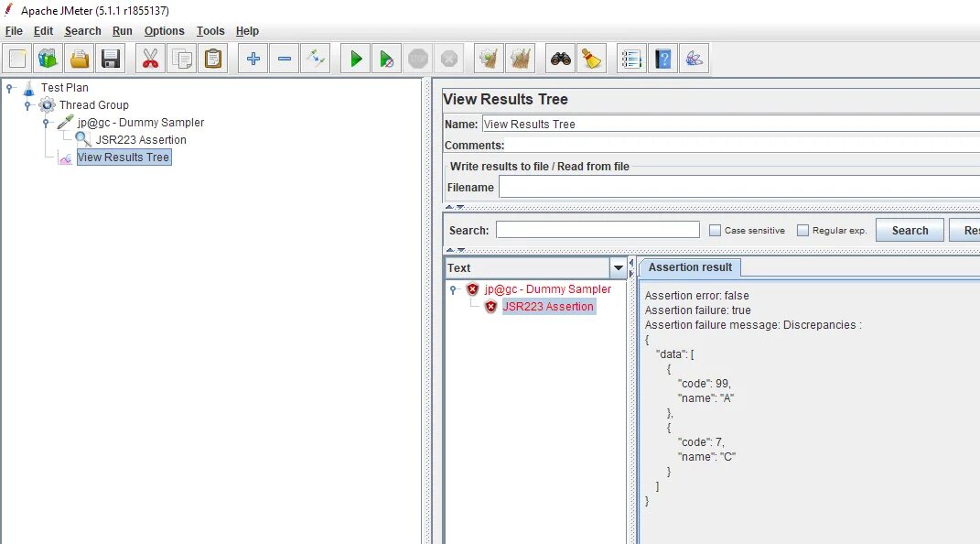
Task: Select JSR223 Assertion in test plan tree
Action: click(141, 140)
